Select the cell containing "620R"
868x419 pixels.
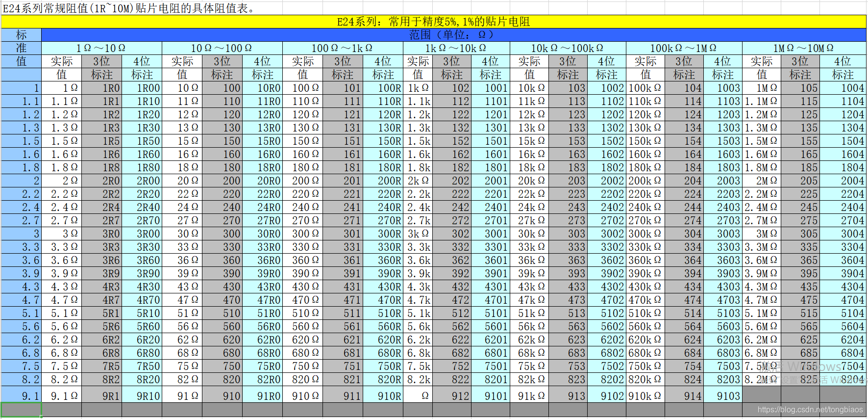pos(383,340)
